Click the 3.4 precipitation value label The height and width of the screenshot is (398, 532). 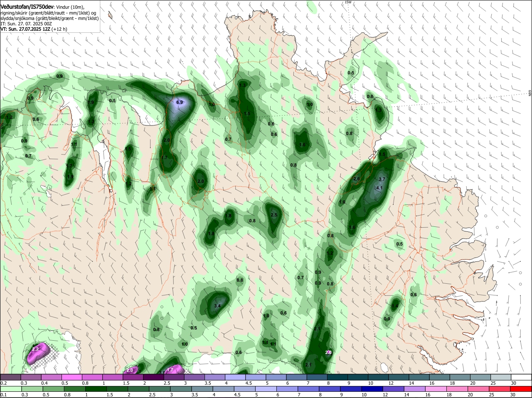point(217,306)
